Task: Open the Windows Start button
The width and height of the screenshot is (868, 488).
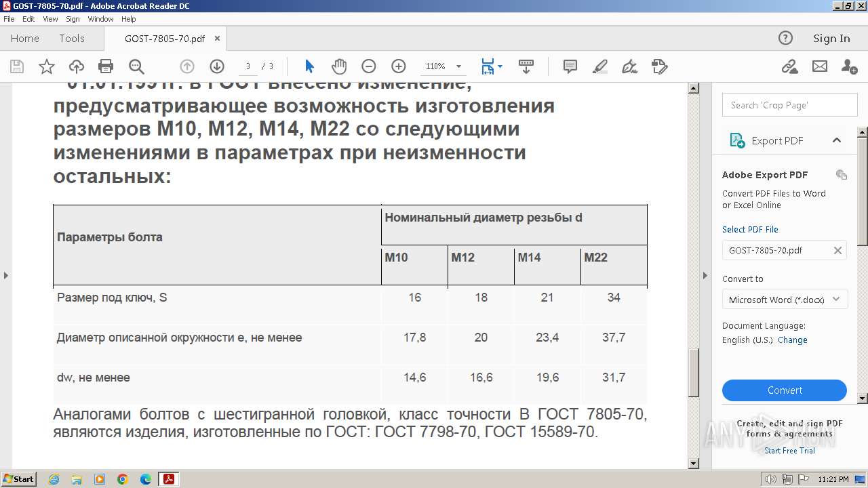Action: pos(19,479)
